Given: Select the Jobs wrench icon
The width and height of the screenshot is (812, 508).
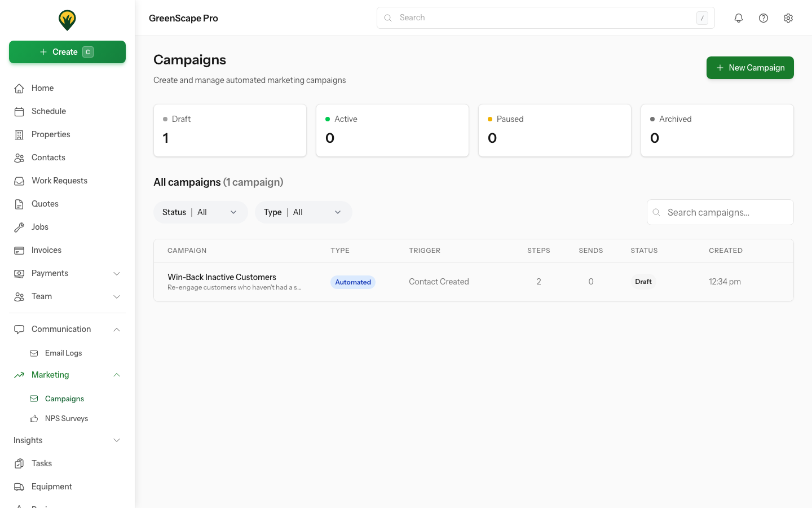Looking at the screenshot, I should pos(19,226).
